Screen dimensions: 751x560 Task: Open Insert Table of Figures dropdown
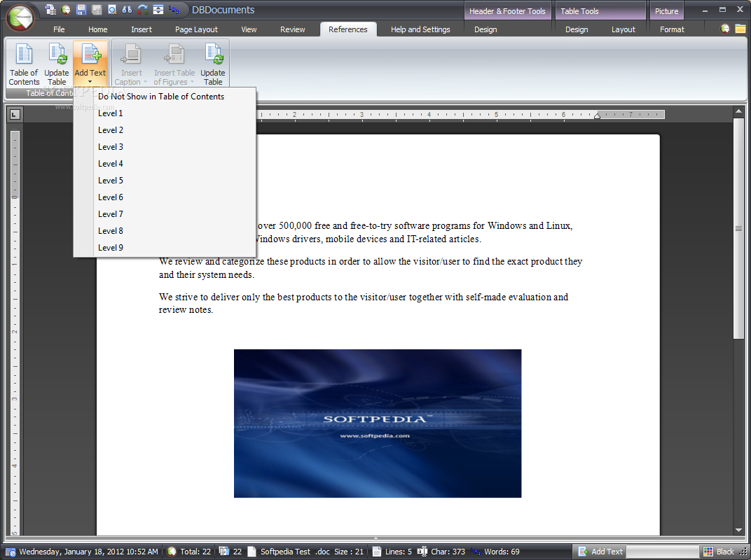pyautogui.click(x=174, y=64)
